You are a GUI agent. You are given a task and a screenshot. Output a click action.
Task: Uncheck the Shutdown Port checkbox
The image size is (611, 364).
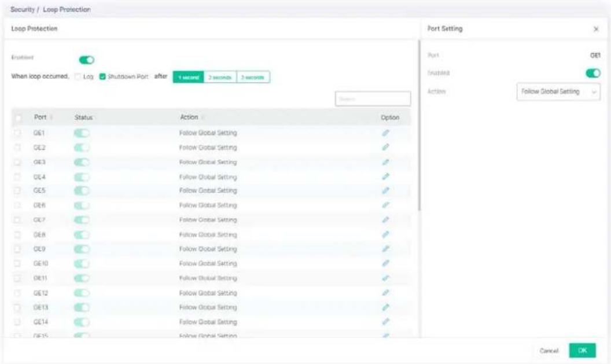(102, 77)
